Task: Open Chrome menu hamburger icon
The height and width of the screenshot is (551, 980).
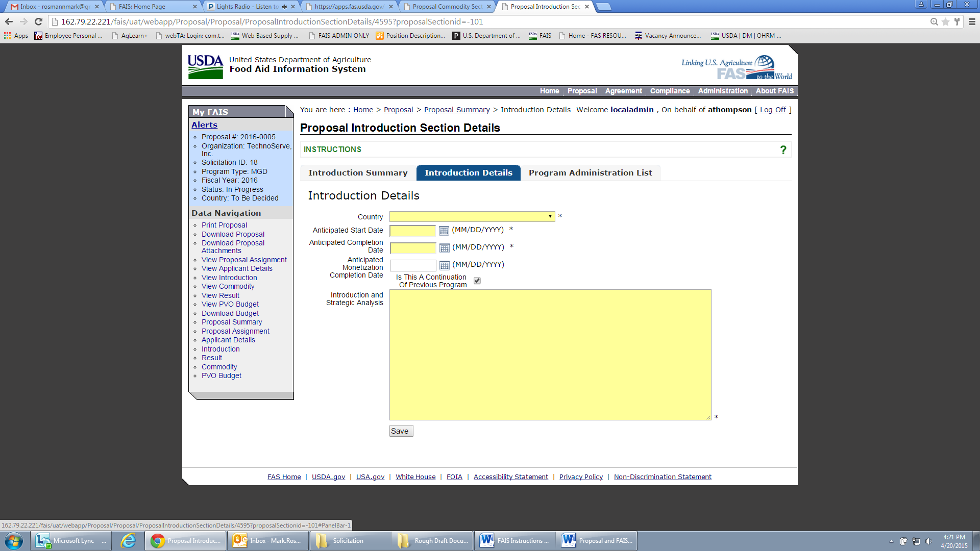Action: [972, 21]
